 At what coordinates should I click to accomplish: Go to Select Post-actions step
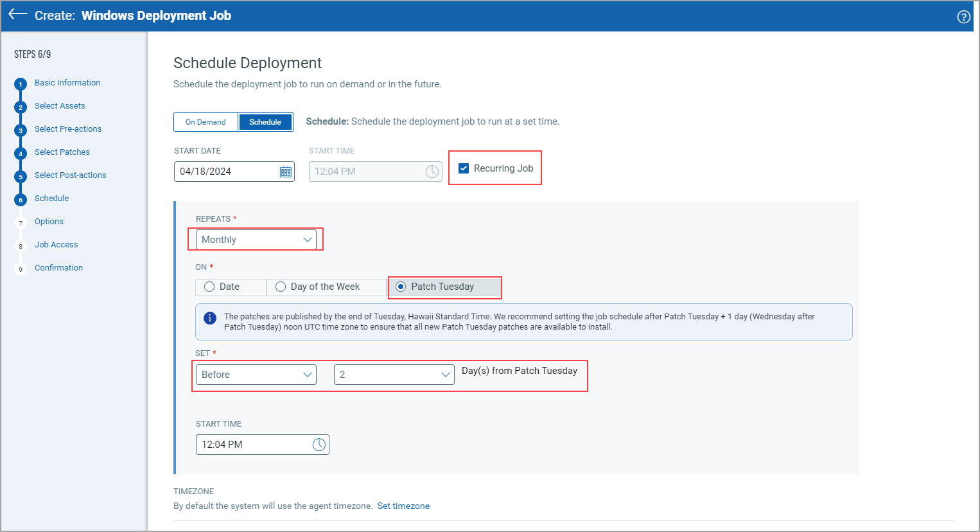point(71,175)
